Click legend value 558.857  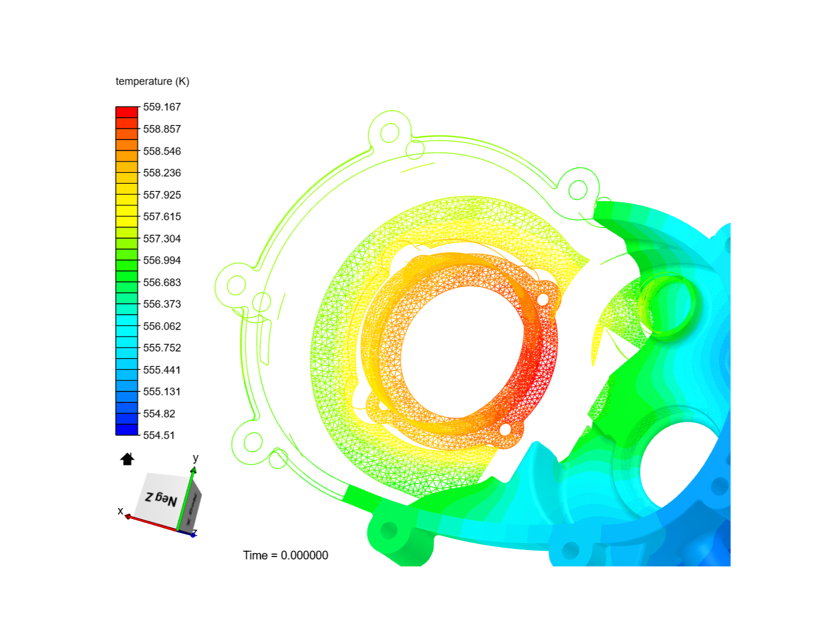162,129
